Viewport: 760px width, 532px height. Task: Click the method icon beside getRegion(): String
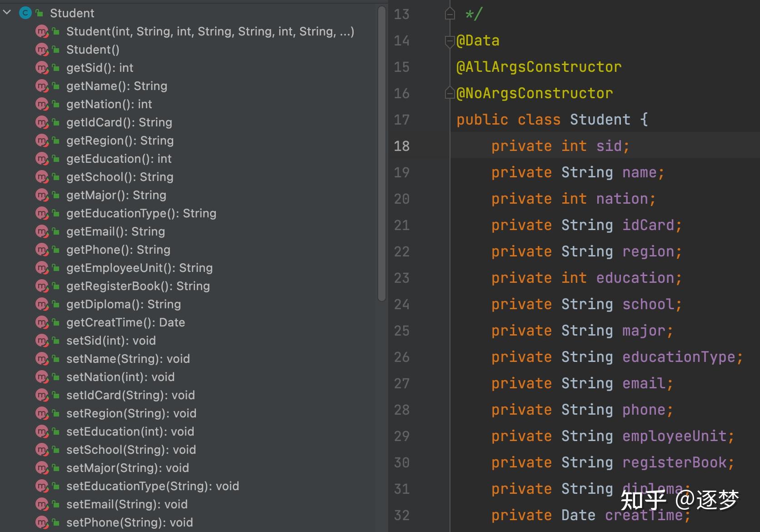42,141
